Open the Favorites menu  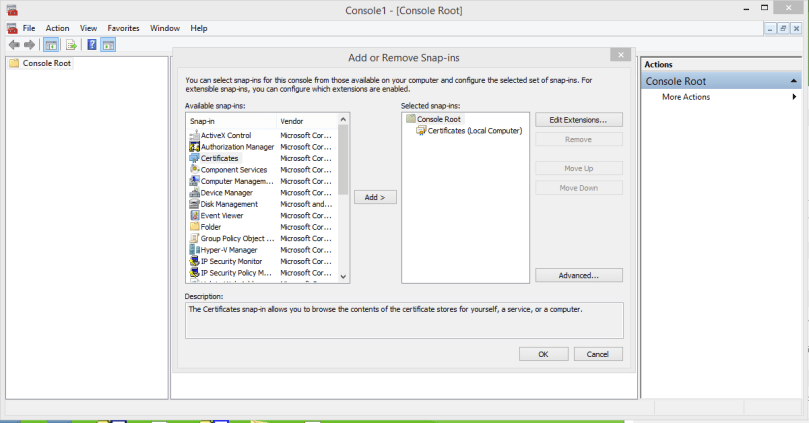point(123,28)
